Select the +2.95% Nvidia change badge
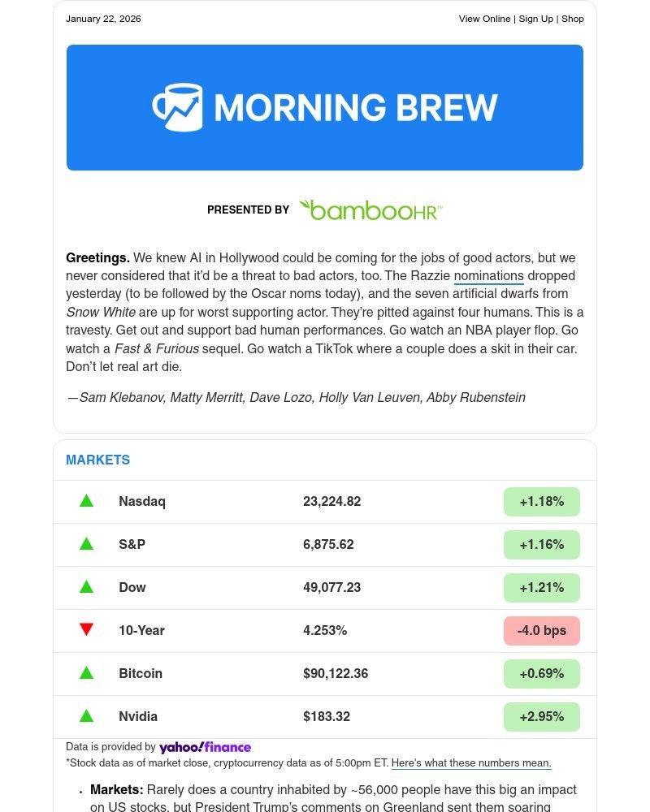This screenshot has height=812, width=650. click(541, 716)
